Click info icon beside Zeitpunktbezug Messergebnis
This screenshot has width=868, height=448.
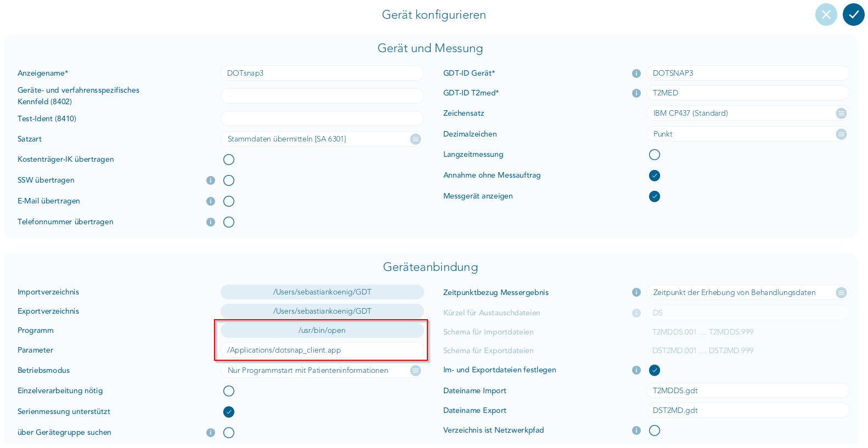pyautogui.click(x=636, y=293)
